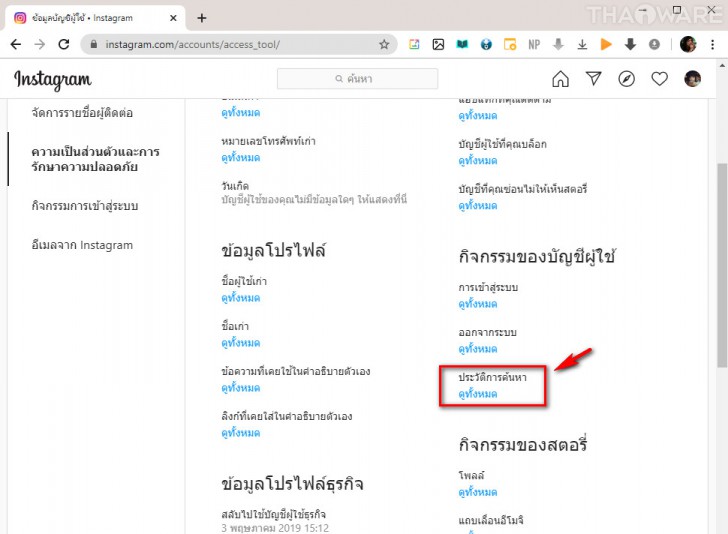Click the globe extension icon
The width and height of the screenshot is (728, 534).
coord(486,45)
